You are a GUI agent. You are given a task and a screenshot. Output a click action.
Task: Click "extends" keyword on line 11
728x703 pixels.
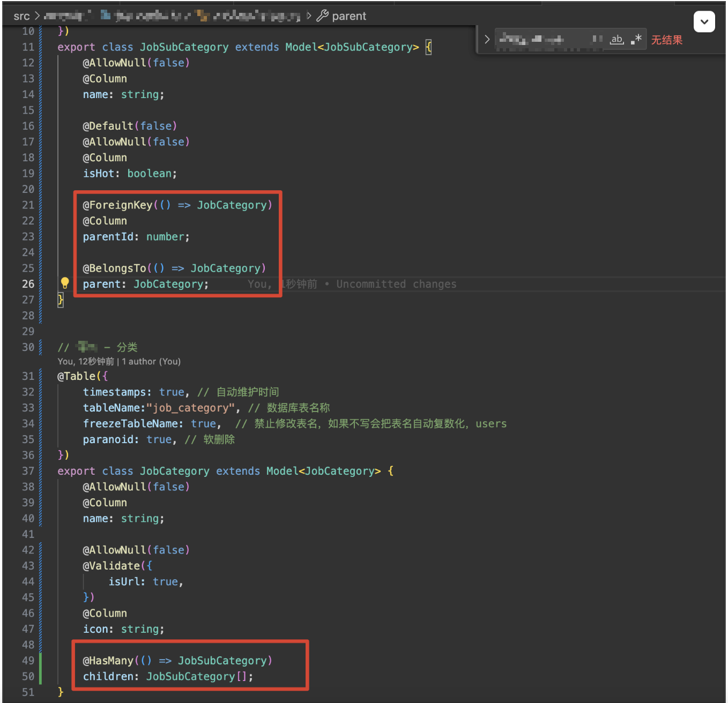pos(257,47)
